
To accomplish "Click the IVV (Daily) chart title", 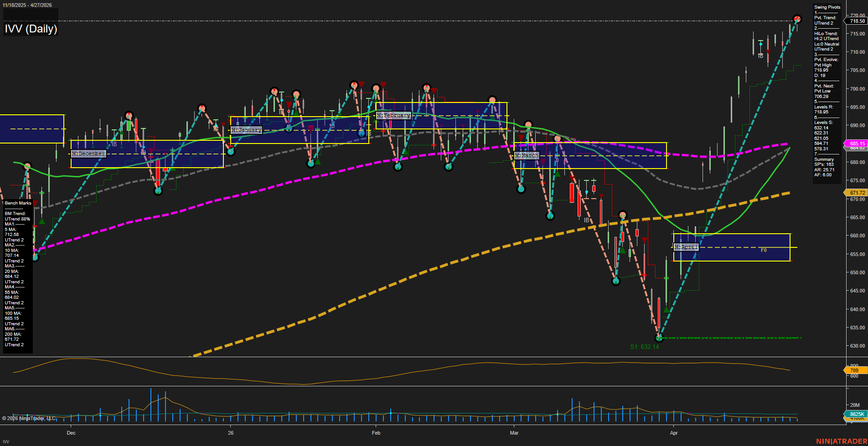I will (x=31, y=29).
